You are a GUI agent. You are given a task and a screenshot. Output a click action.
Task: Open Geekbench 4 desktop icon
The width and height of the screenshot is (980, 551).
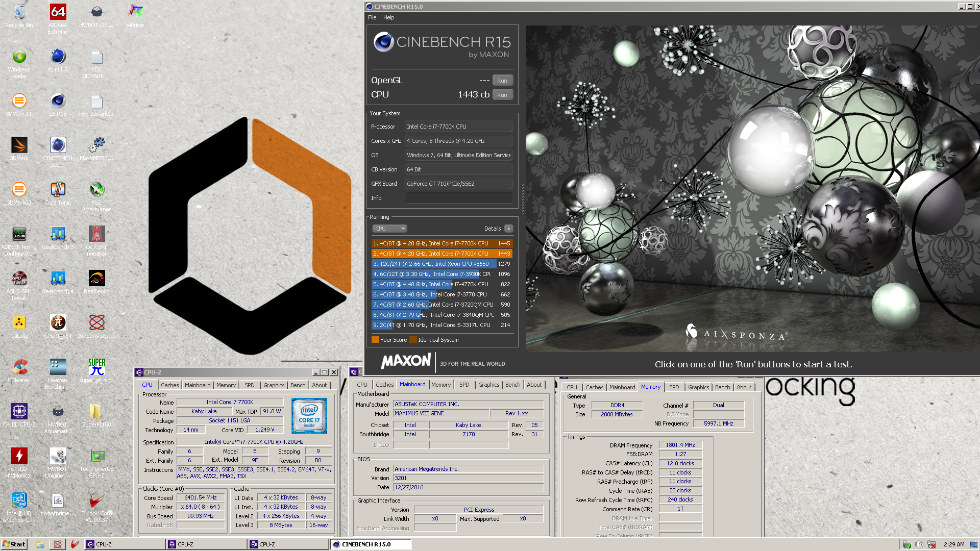pyautogui.click(x=58, y=283)
